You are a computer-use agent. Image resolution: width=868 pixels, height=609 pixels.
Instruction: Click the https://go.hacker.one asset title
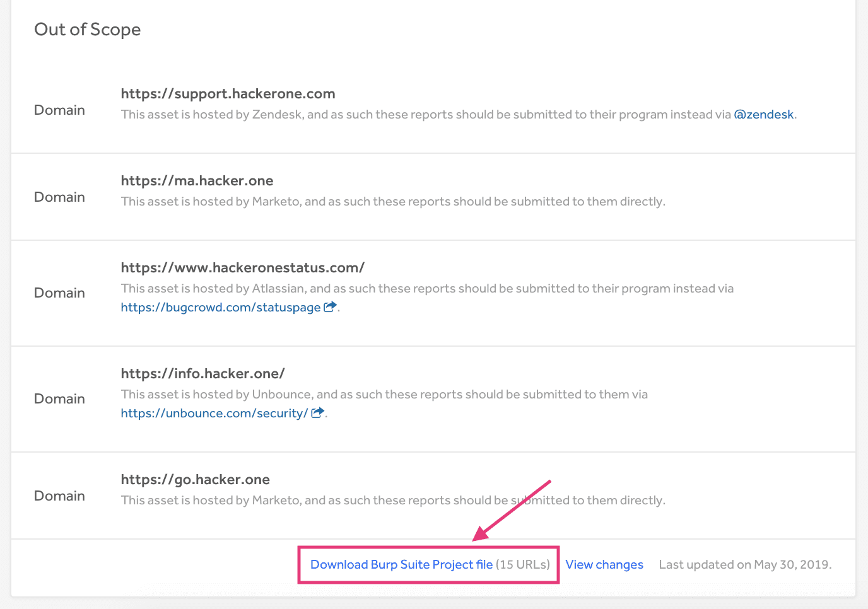(x=195, y=480)
